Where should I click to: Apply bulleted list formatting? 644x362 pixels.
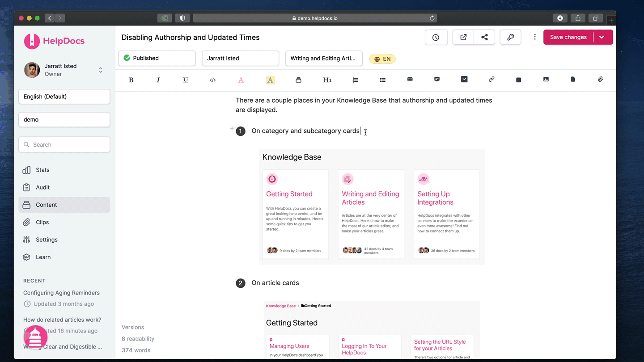(x=382, y=80)
